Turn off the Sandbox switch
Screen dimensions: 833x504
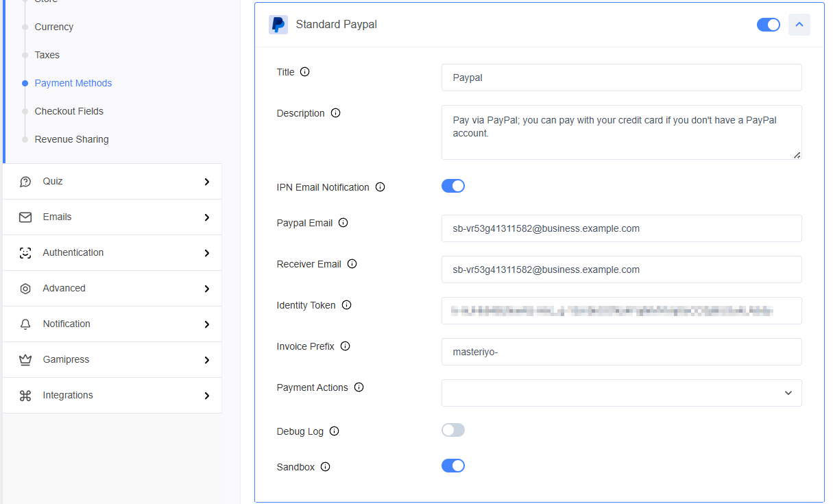click(x=453, y=466)
